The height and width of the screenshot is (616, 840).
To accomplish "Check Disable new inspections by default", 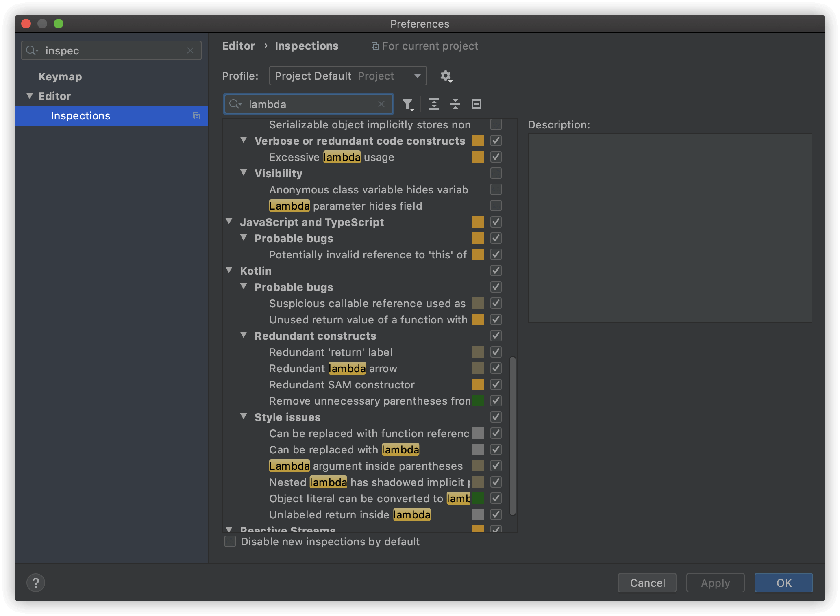I will coord(230,542).
